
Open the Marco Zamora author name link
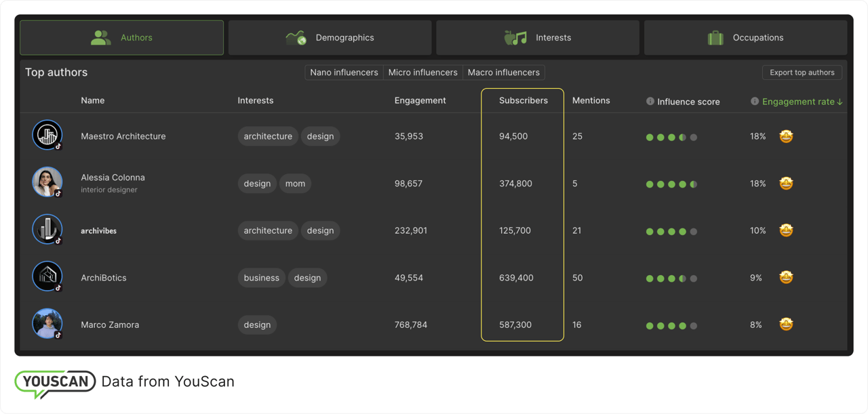click(110, 325)
